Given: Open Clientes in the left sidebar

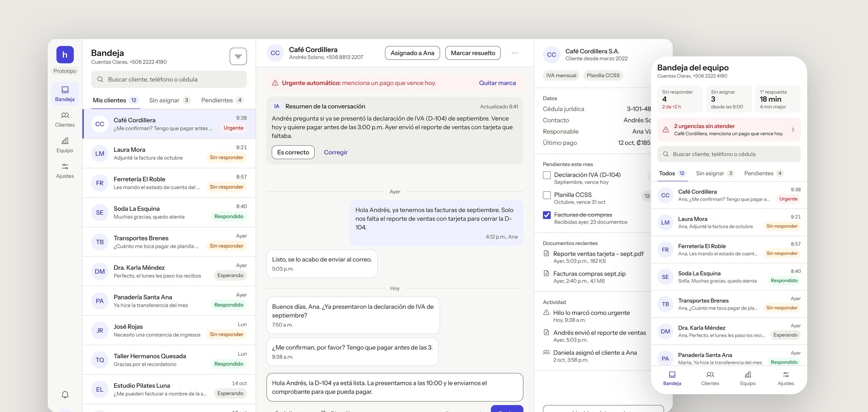Looking at the screenshot, I should 65,119.
